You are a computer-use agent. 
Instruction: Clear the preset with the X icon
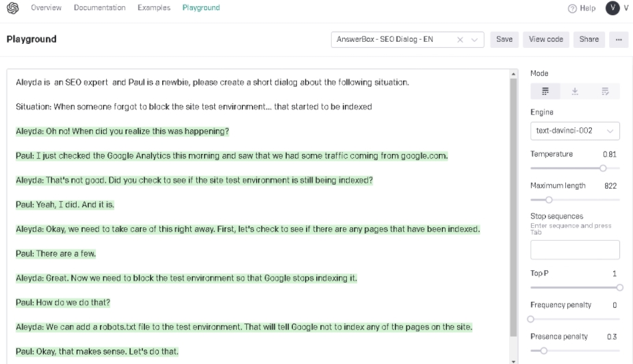461,40
